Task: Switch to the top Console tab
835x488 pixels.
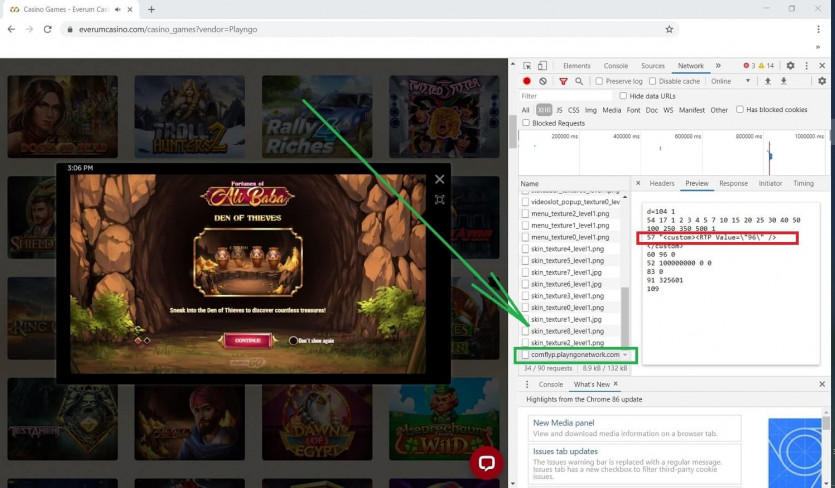Action: coord(616,66)
